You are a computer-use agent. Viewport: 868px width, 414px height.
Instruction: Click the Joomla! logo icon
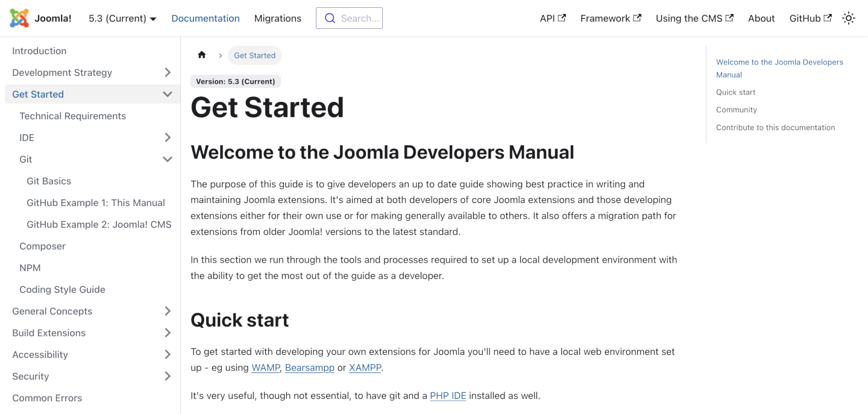point(19,18)
